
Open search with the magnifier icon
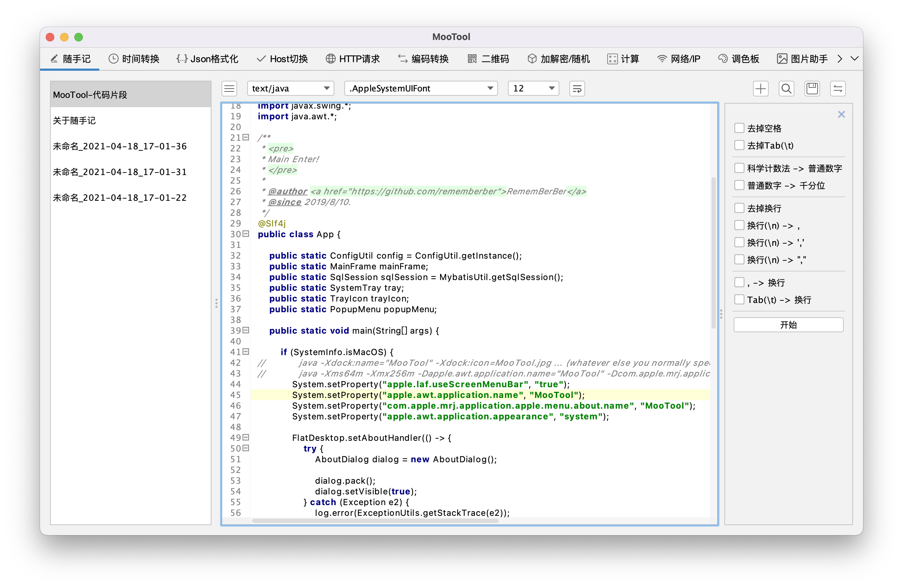pos(786,88)
